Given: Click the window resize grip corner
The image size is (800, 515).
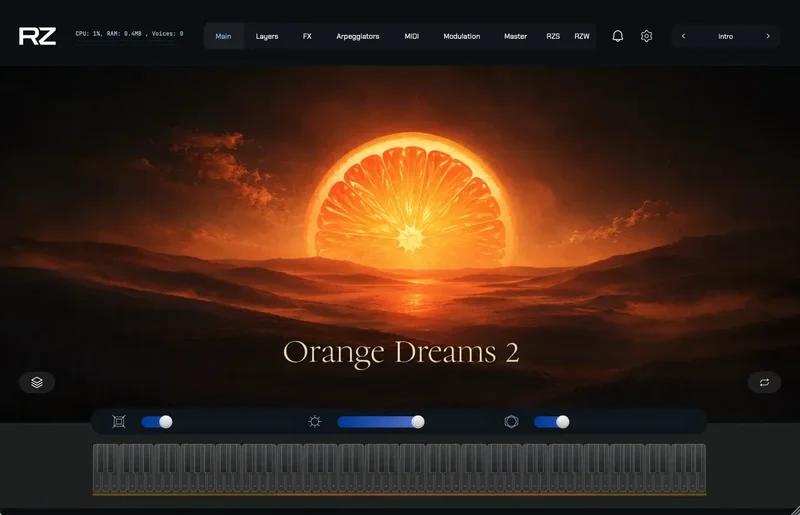Looking at the screenshot, I should pyautogui.click(x=795, y=510).
